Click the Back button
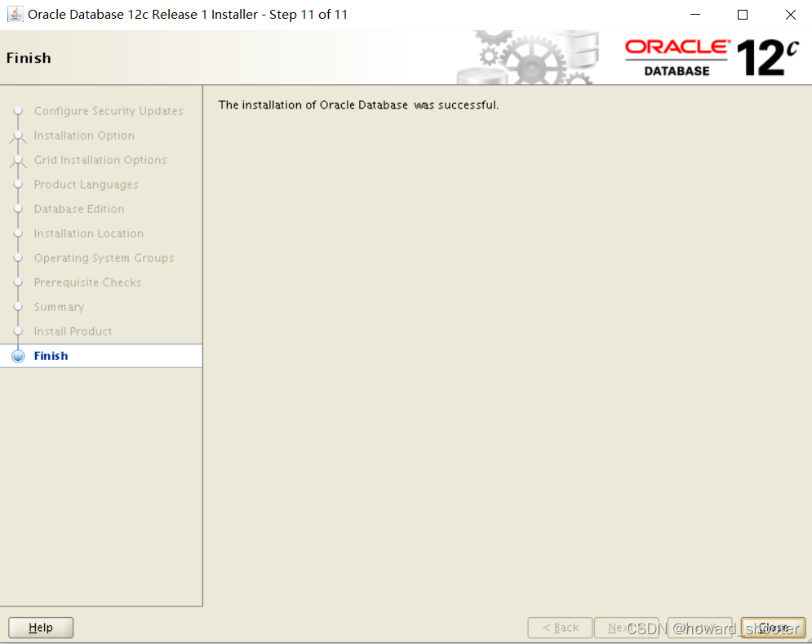Viewport: 812px width, 644px height. tap(560, 628)
